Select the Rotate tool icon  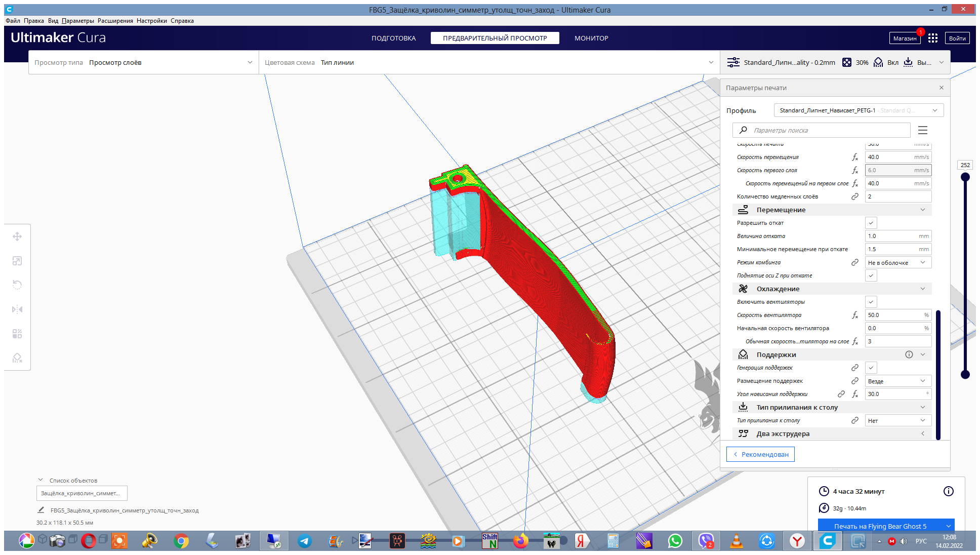(x=17, y=285)
